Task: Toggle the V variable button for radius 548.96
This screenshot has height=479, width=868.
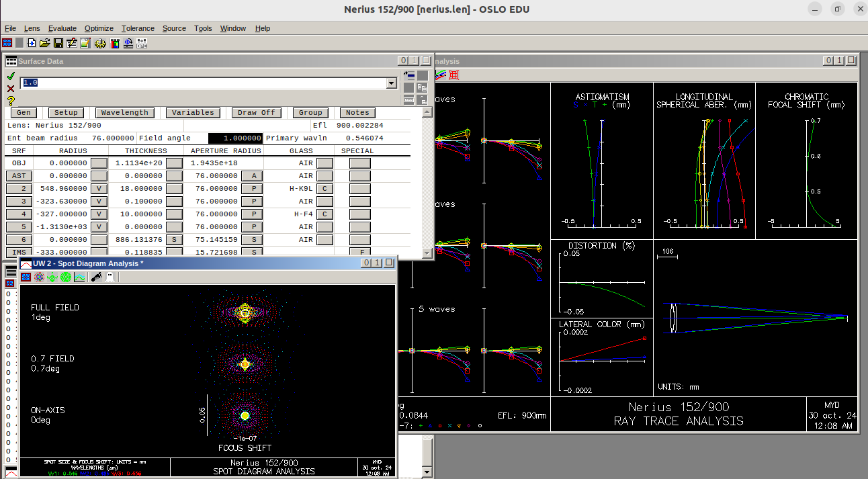Action: pos(99,189)
